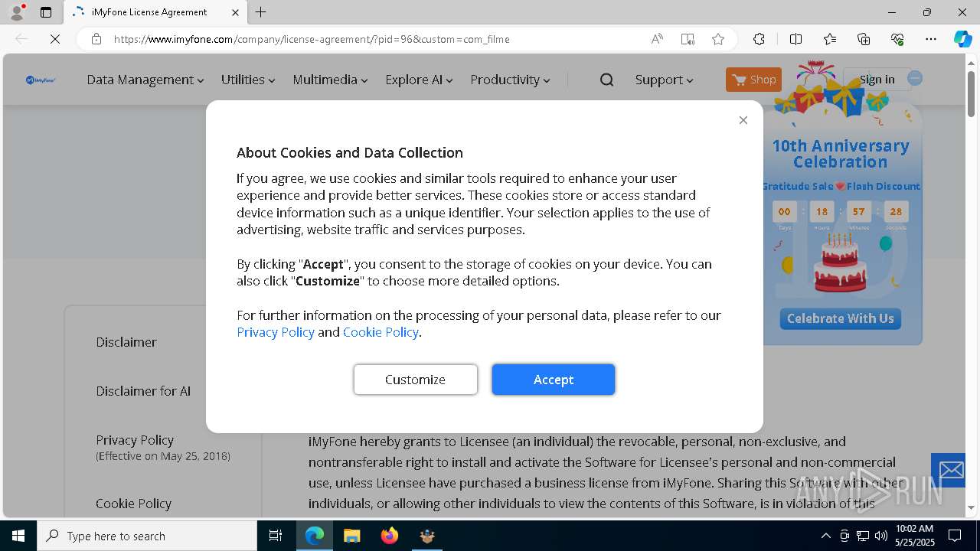This screenshot has height=551, width=980.
Task: Click the site search magnifier icon
Action: click(x=606, y=80)
